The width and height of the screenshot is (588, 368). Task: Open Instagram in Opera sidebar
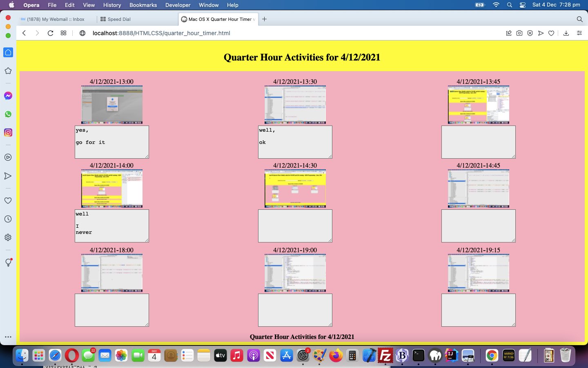pyautogui.click(x=8, y=132)
